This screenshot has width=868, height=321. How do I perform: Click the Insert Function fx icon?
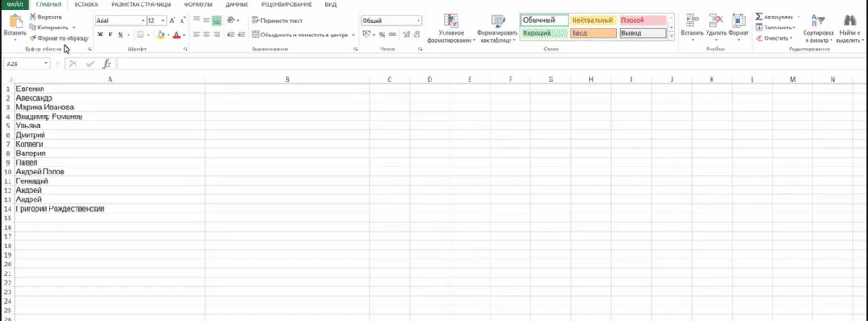coord(108,63)
